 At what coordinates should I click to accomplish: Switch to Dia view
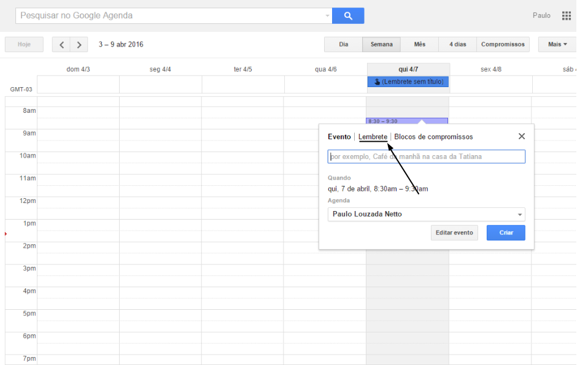pos(344,44)
